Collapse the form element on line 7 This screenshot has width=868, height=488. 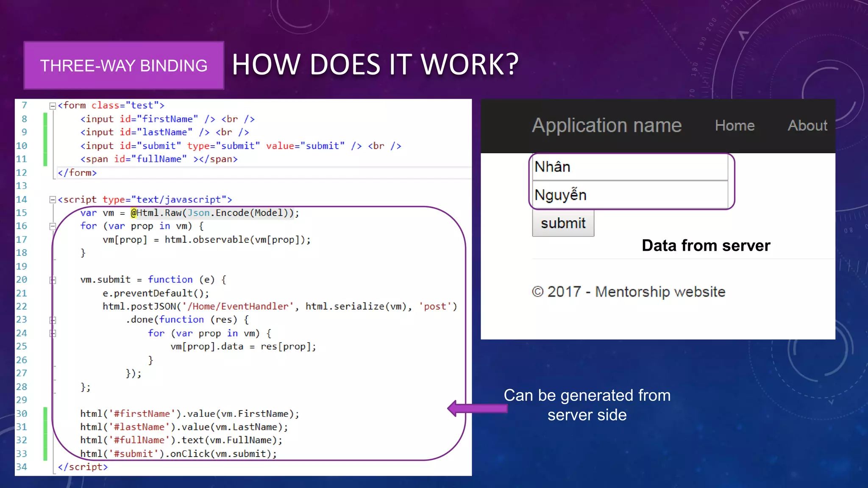click(x=53, y=106)
